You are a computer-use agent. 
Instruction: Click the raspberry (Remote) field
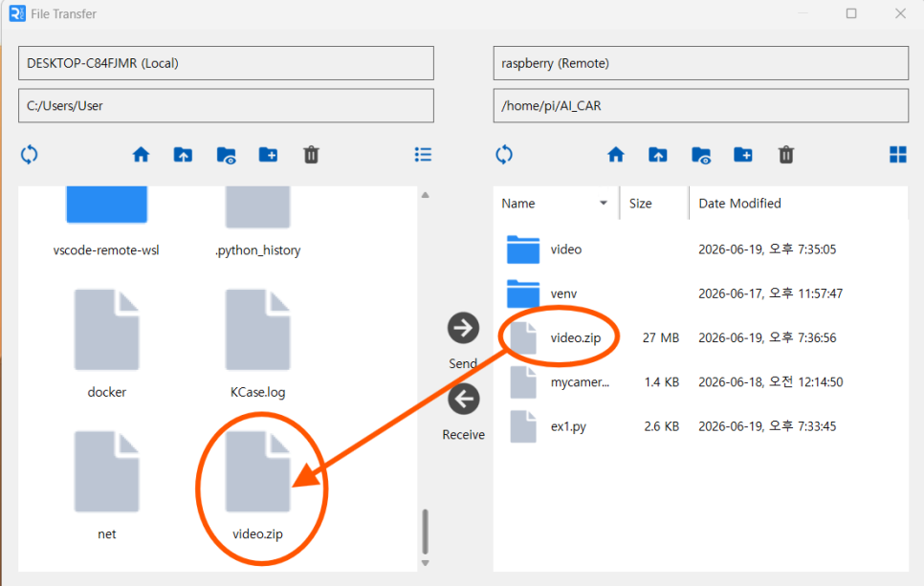coord(701,63)
